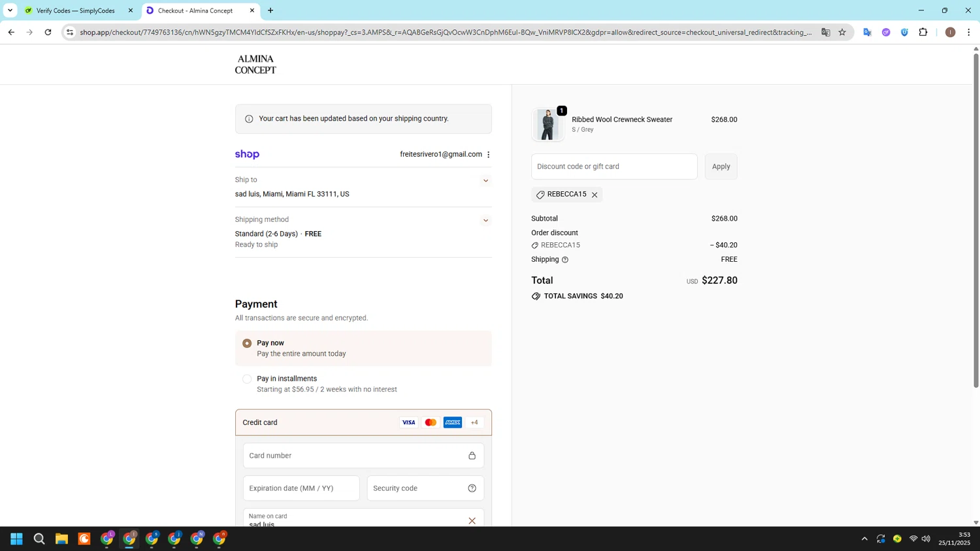
Task: Open a new browser tab
Action: coord(270,10)
